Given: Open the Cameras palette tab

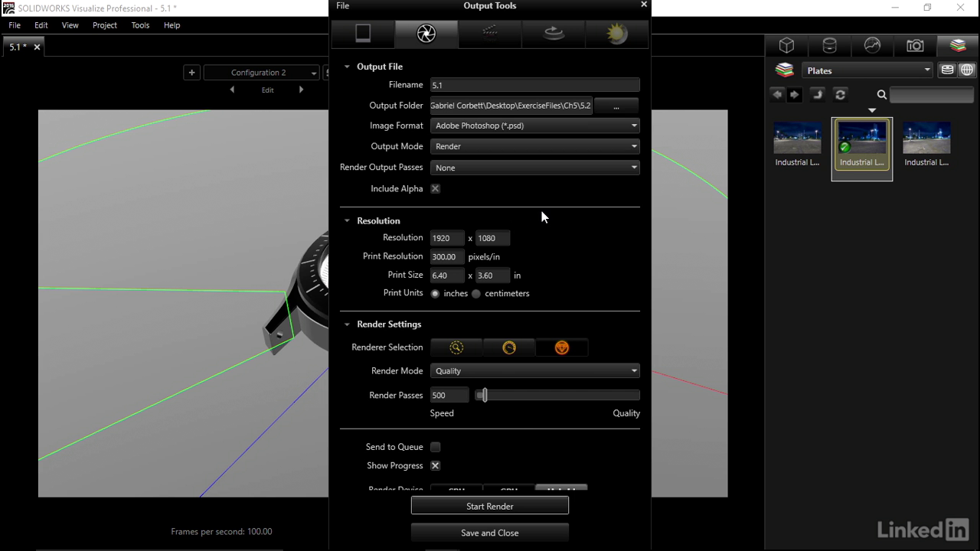Looking at the screenshot, I should (915, 46).
